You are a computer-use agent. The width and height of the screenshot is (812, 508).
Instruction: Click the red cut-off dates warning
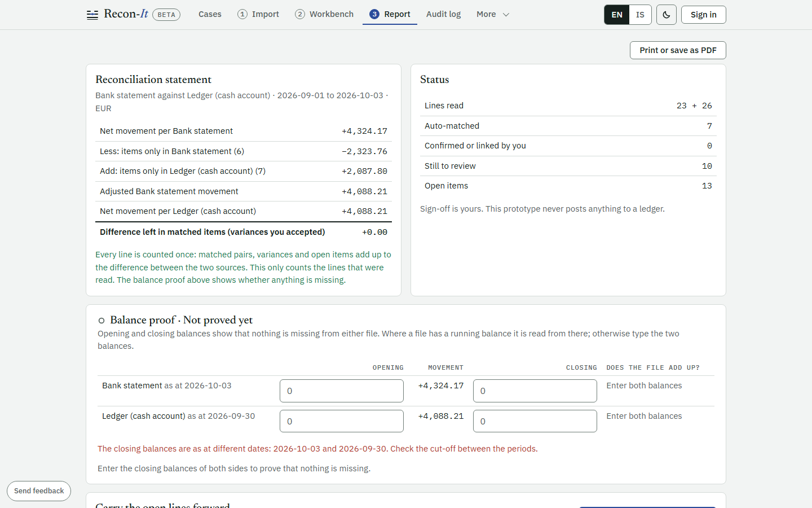tap(317, 449)
